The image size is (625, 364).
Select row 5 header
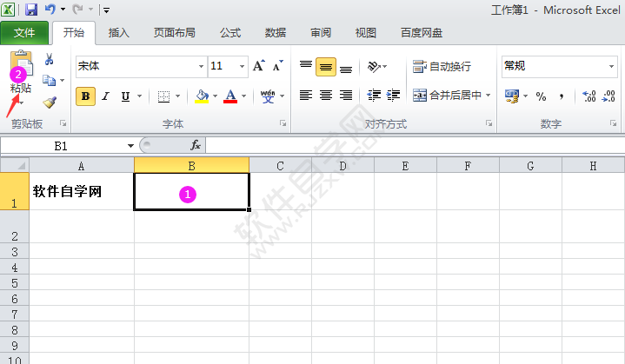tap(15, 283)
